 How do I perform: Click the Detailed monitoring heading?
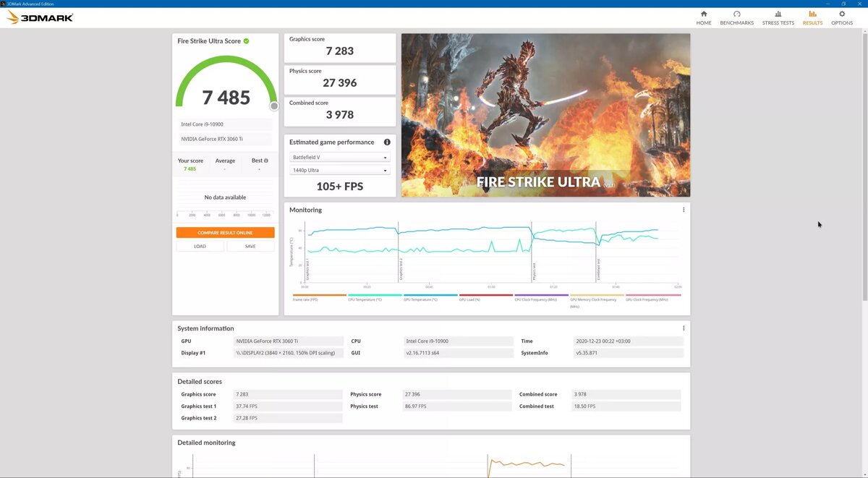coord(206,443)
